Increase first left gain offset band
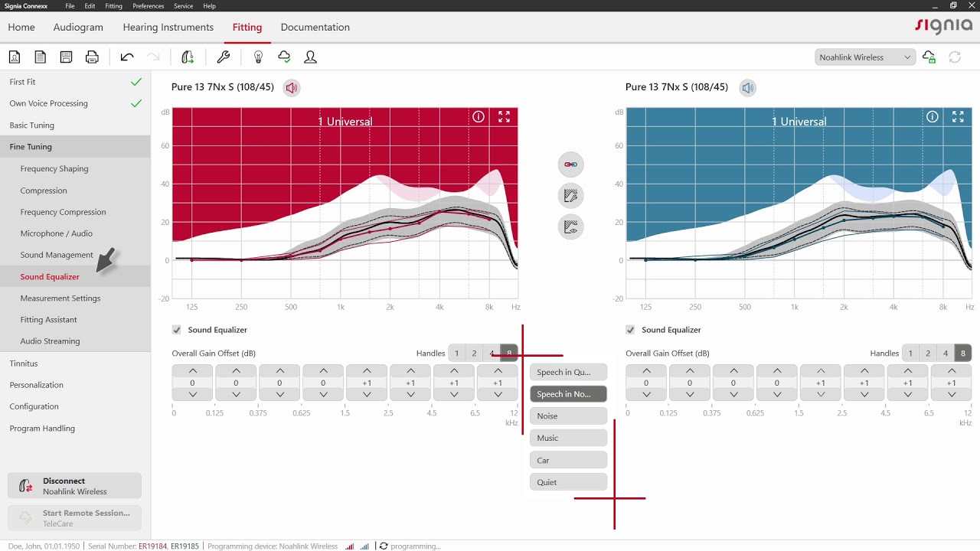 (x=192, y=370)
